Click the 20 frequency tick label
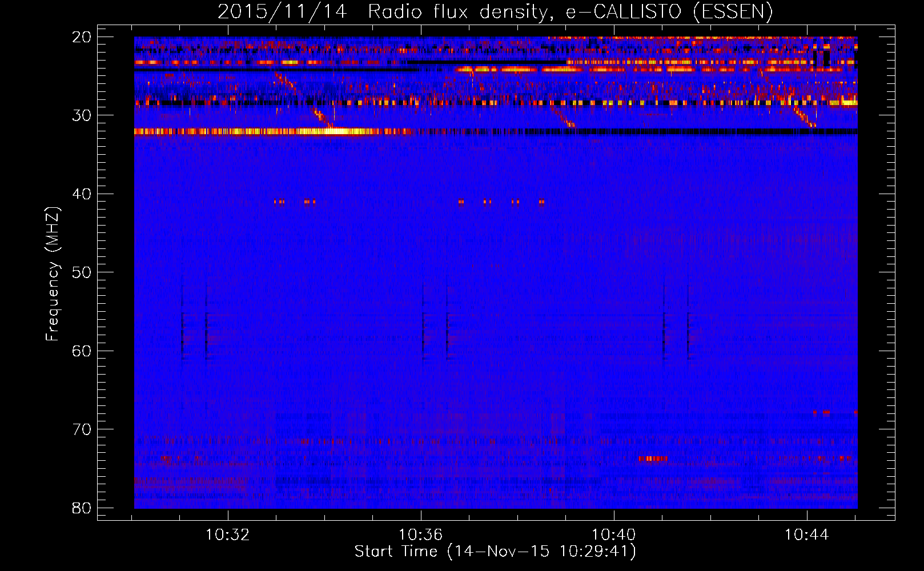The width and height of the screenshot is (924, 571). (82, 37)
